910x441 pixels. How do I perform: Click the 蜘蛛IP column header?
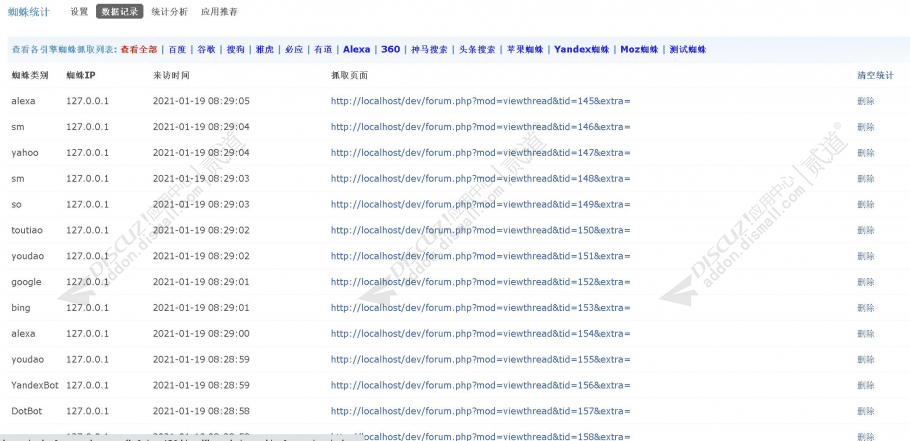tap(81, 75)
